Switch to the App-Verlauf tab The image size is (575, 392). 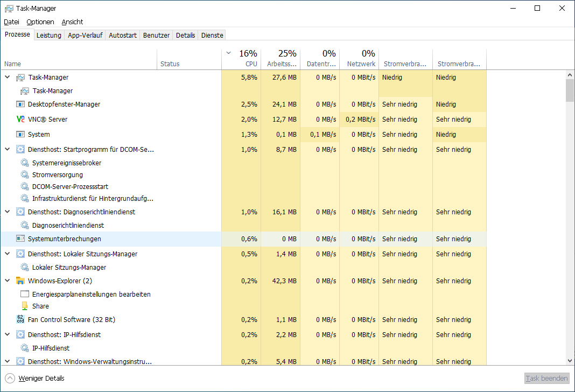click(x=85, y=35)
